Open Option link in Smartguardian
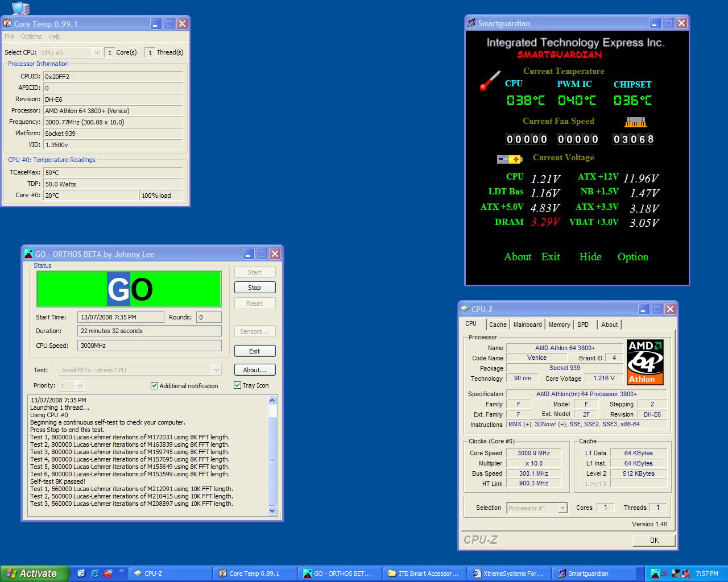Image resolution: width=728 pixels, height=582 pixels. pos(633,257)
